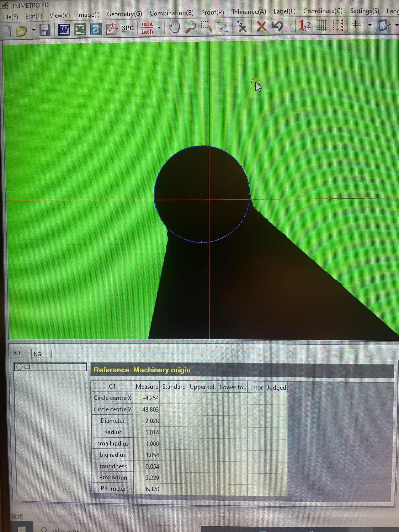Select the Proportion value 3.229
The width and height of the screenshot is (399, 532).
click(147, 478)
